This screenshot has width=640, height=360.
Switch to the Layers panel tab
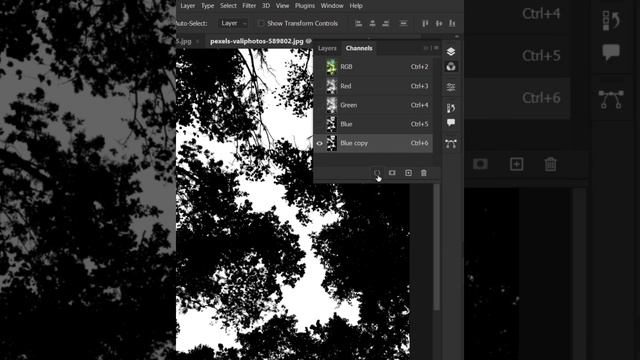(327, 48)
